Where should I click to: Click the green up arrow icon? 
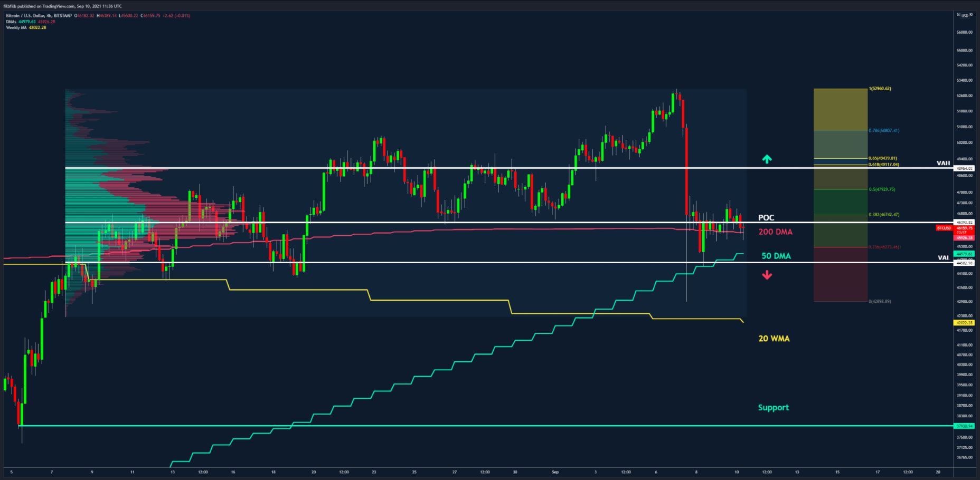click(767, 158)
